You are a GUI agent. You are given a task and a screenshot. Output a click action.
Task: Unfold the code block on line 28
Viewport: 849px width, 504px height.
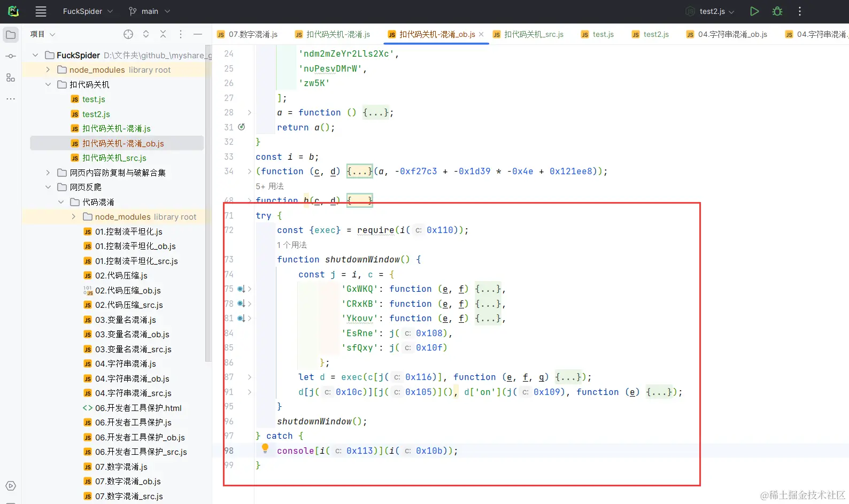(250, 113)
